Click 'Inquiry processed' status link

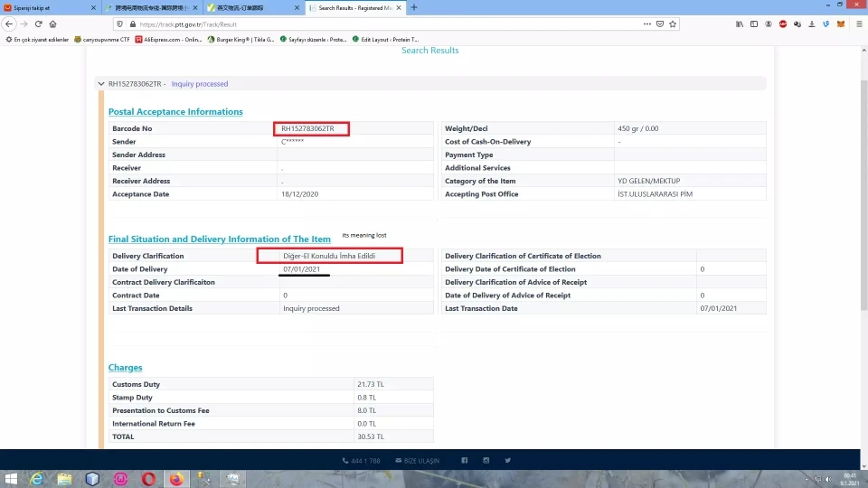(x=199, y=83)
